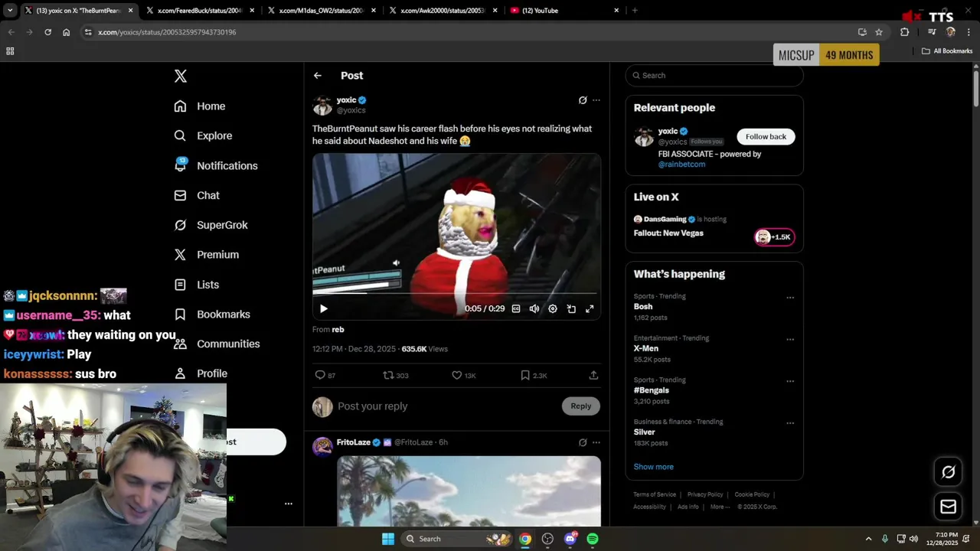Play the video
This screenshot has width=980, height=551.
click(323, 308)
